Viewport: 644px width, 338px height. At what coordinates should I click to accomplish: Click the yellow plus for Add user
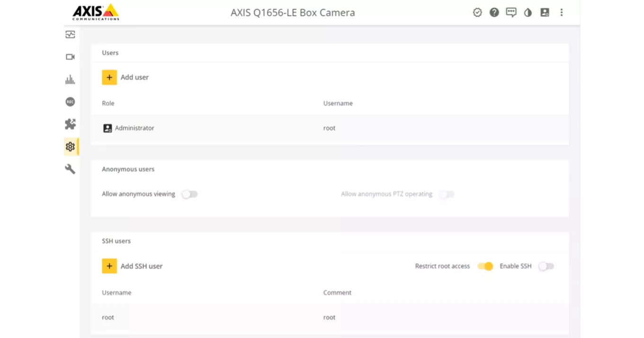click(109, 77)
